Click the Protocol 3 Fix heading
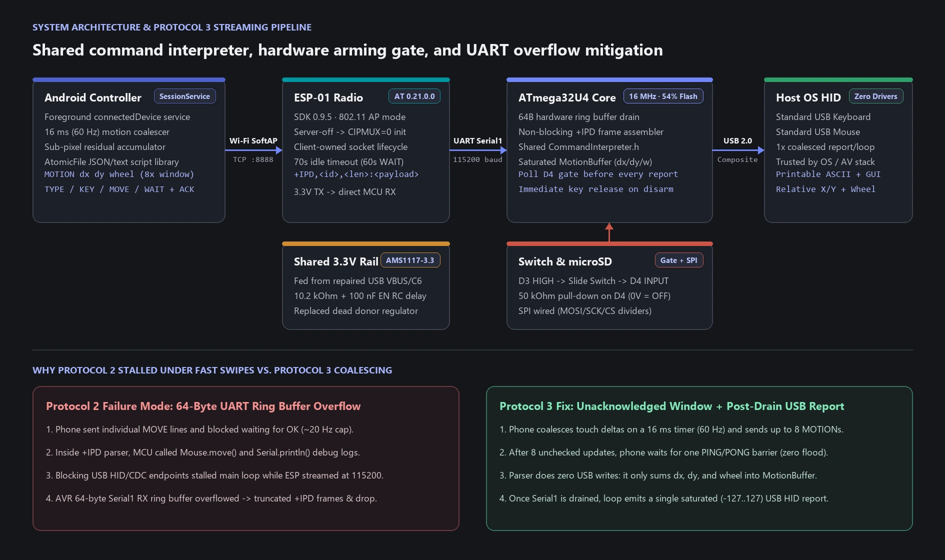This screenshot has height=560, width=945. [x=671, y=406]
